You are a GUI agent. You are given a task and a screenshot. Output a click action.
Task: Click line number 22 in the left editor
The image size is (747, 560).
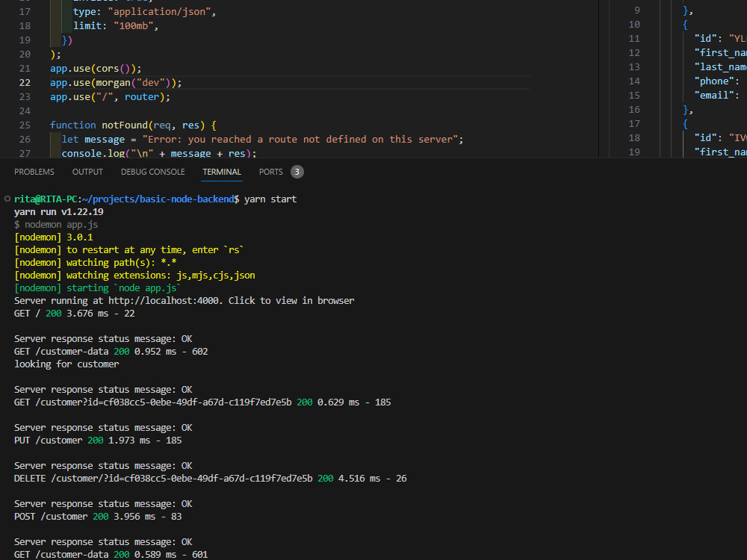25,82
